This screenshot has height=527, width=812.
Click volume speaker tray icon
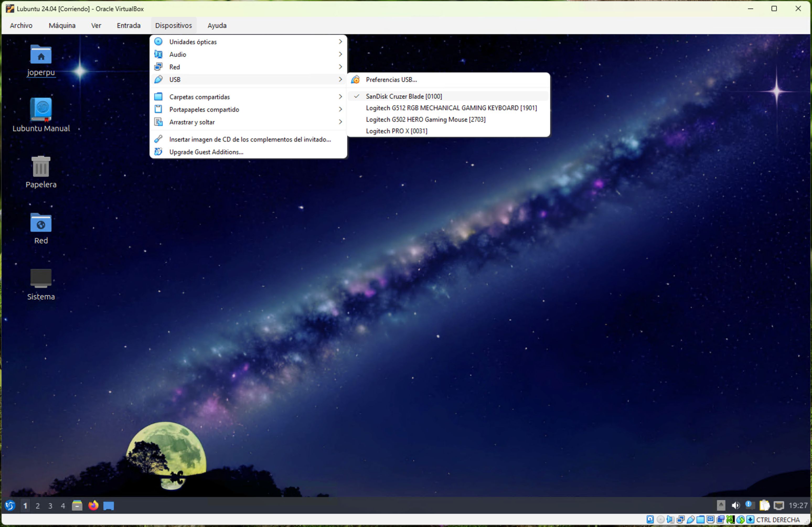736,506
